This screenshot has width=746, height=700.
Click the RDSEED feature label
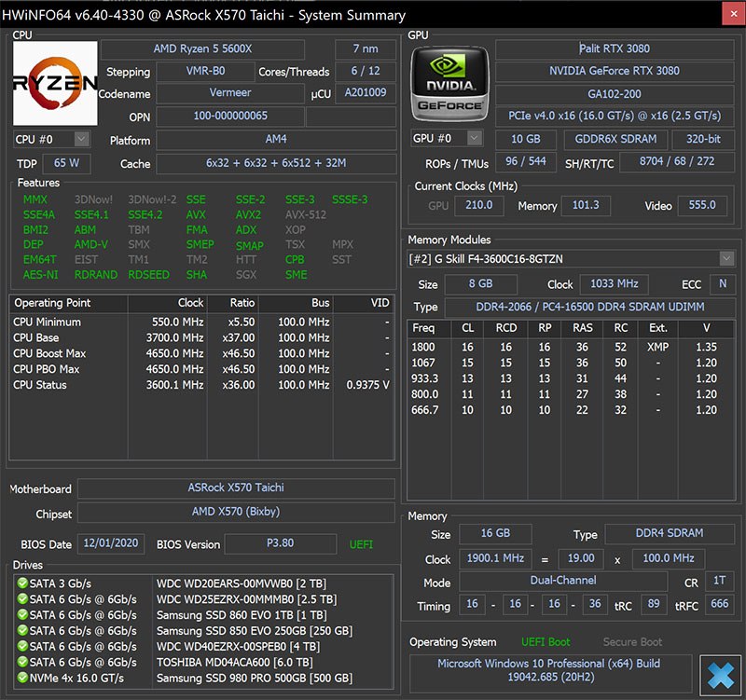click(148, 275)
